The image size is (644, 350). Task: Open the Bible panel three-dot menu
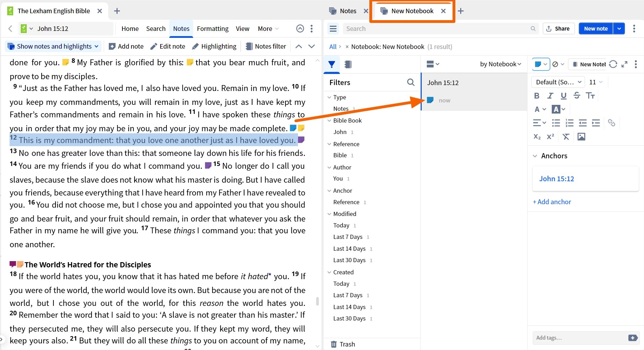coord(311,28)
